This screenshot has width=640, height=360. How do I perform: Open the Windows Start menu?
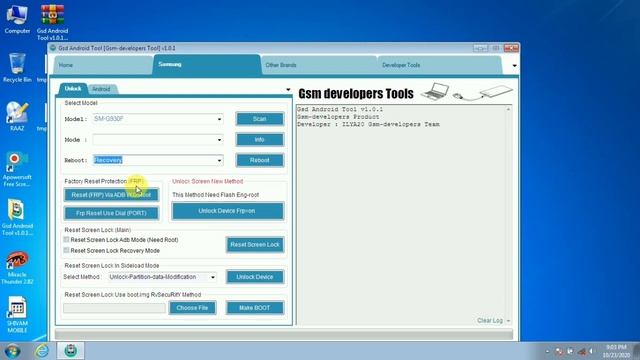pos(12,351)
